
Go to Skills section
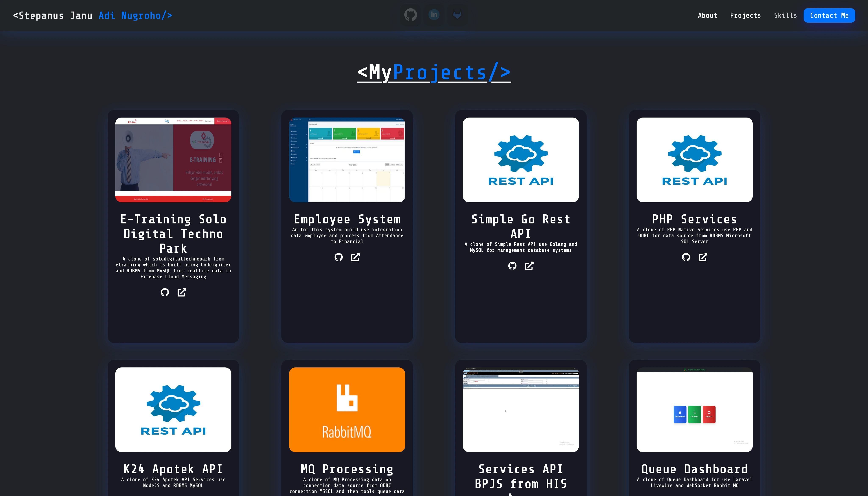pos(785,15)
